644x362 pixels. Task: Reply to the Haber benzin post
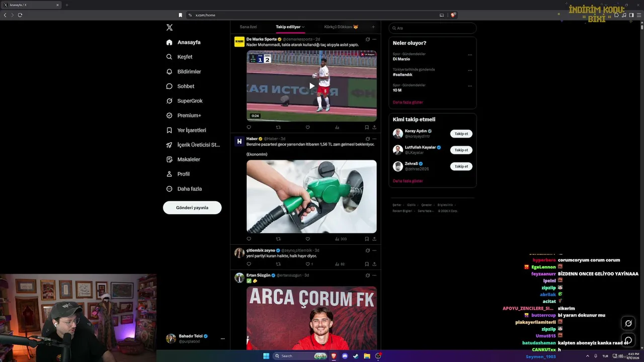249,239
